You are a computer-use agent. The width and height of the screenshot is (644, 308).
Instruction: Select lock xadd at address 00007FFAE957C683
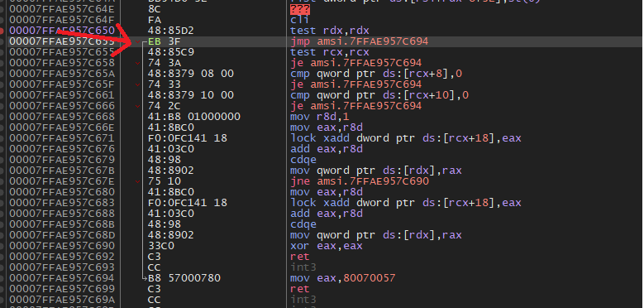pos(405,203)
